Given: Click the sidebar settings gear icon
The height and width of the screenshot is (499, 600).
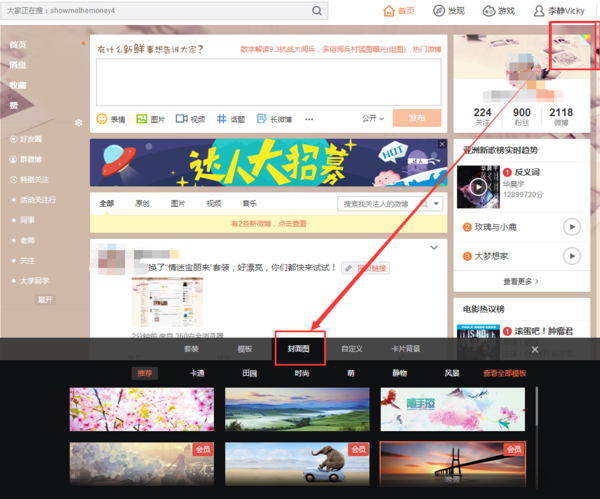Looking at the screenshot, I should pyautogui.click(x=78, y=122).
